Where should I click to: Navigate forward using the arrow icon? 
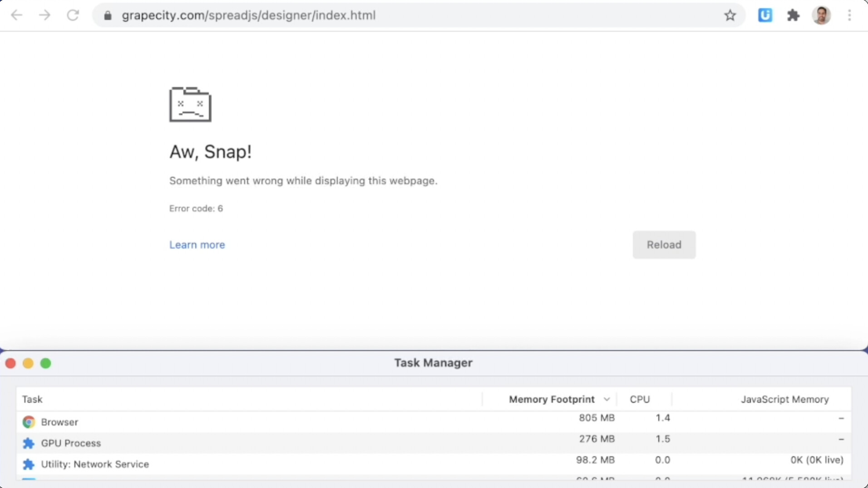pyautogui.click(x=45, y=15)
